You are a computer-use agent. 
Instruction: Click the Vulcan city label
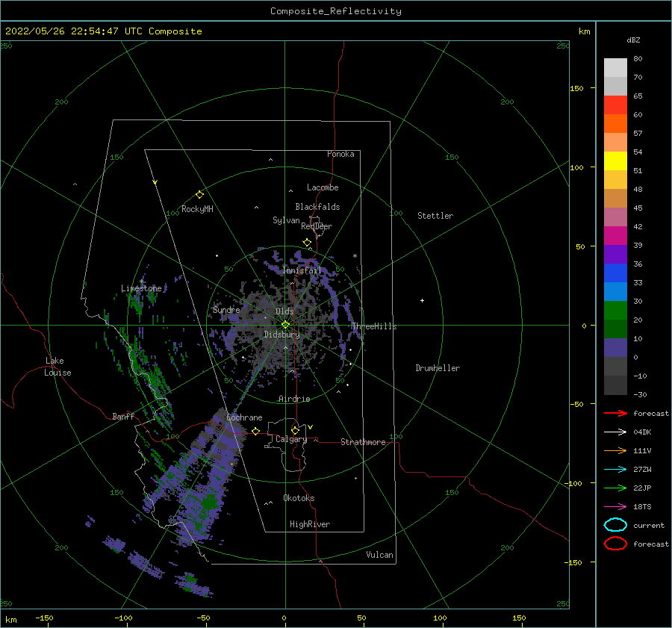[380, 555]
